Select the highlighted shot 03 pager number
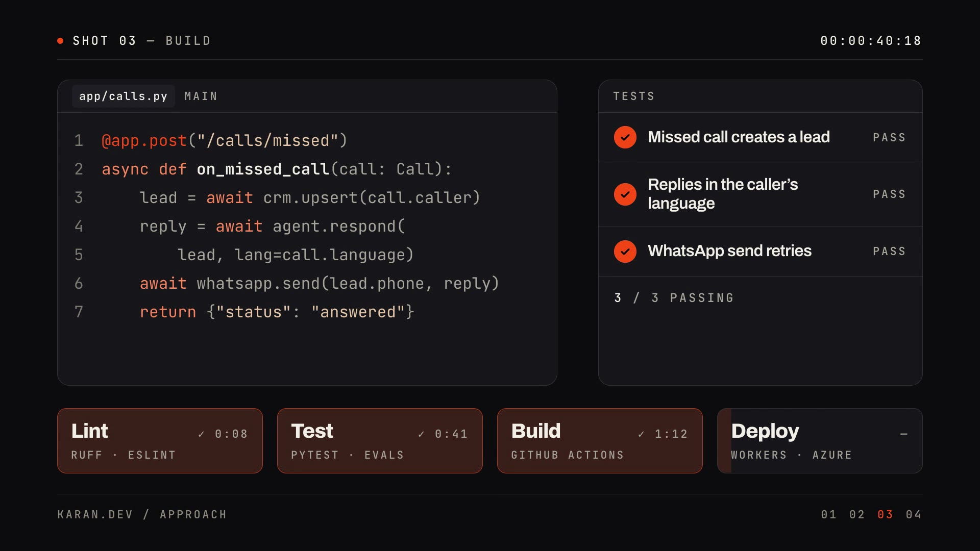Viewport: 980px width, 551px height. 885,514
